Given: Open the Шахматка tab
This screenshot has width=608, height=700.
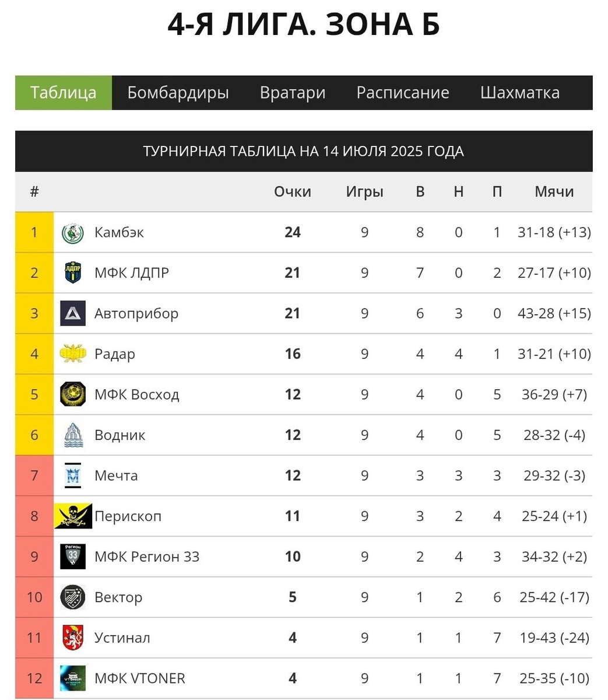Looking at the screenshot, I should point(520,93).
